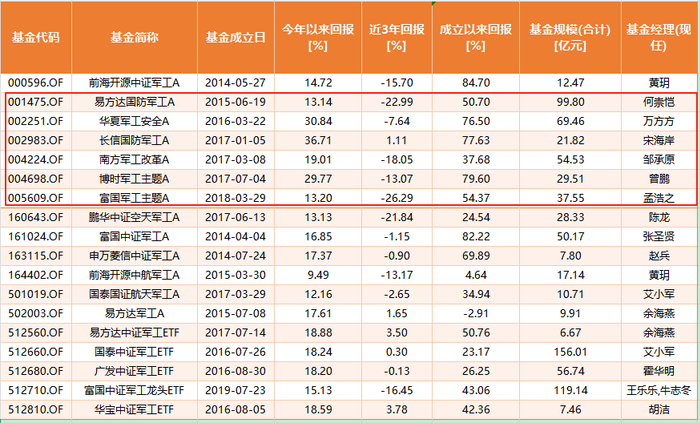Click 3-year return value -26.29
The width and height of the screenshot is (700, 423).
tap(396, 198)
